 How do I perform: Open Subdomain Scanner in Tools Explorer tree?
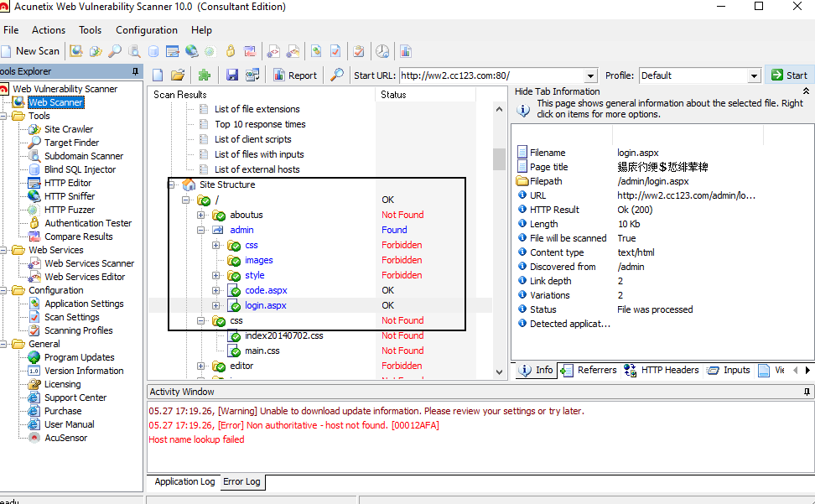point(84,156)
